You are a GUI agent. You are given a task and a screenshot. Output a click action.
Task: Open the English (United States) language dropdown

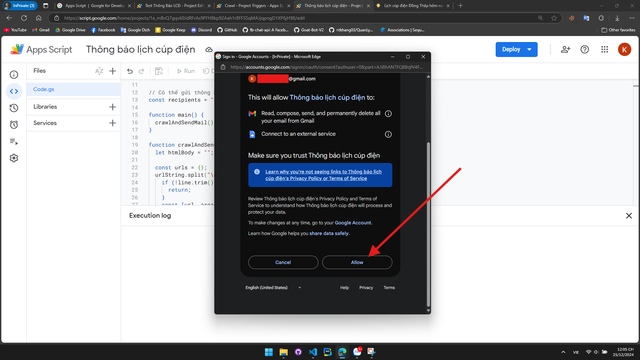[273, 288]
